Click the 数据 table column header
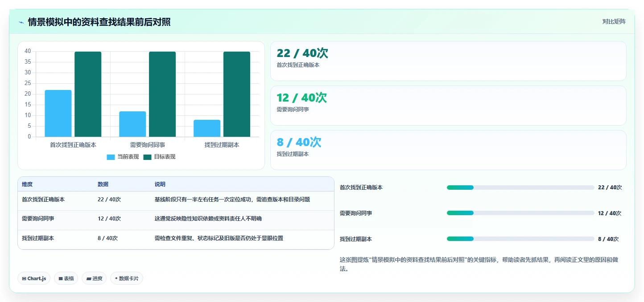This screenshot has width=644, height=302. point(103,184)
